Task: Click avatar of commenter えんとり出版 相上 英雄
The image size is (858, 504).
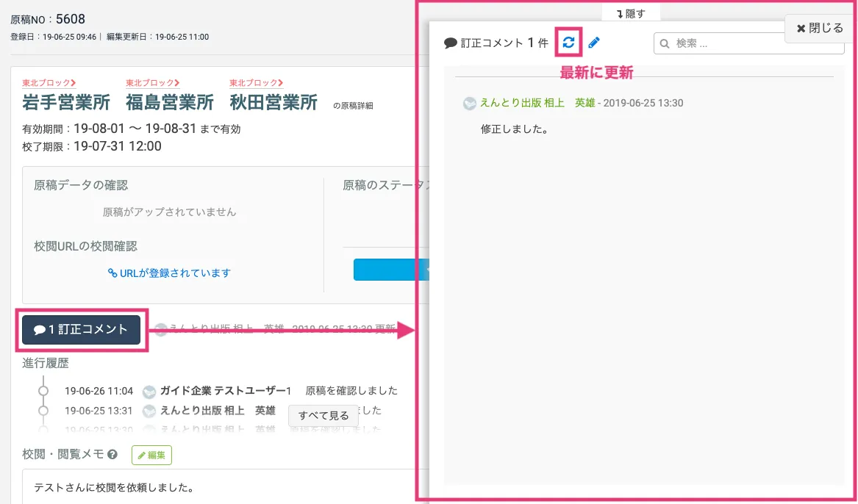Action: [470, 104]
